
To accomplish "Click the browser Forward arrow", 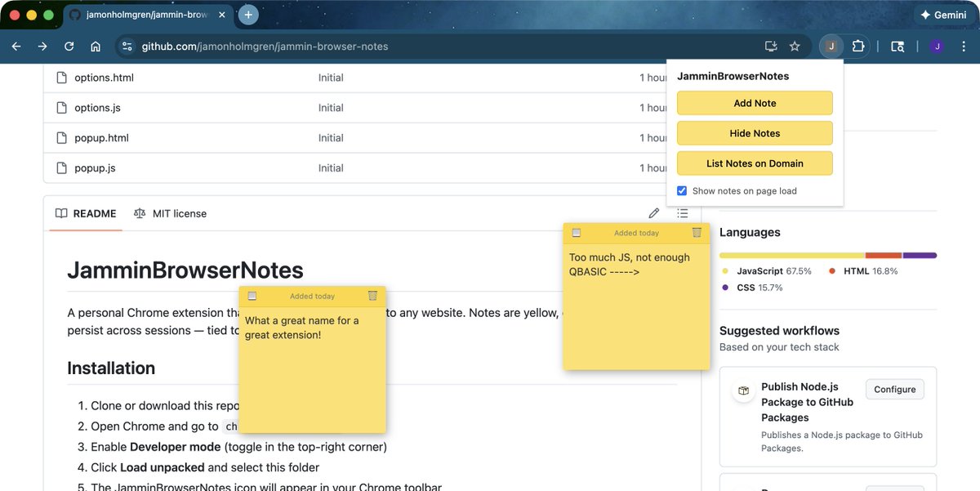I will coord(42,47).
